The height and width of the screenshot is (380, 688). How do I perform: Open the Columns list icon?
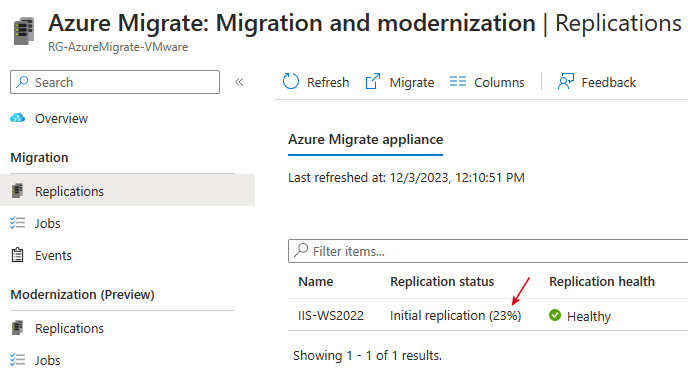click(x=458, y=82)
